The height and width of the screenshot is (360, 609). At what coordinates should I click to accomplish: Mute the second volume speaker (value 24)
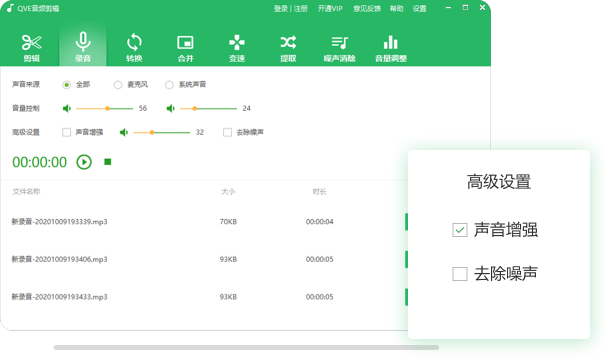tap(171, 108)
